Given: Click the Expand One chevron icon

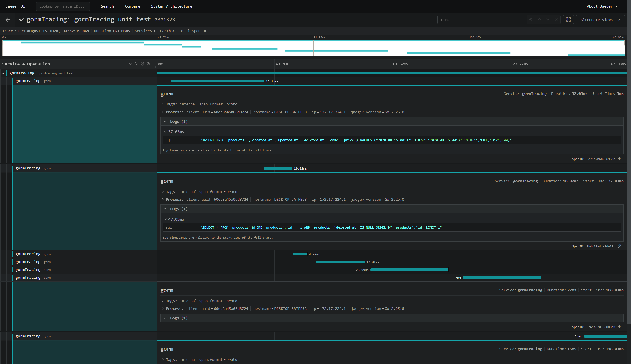Looking at the screenshot, I should (130, 64).
